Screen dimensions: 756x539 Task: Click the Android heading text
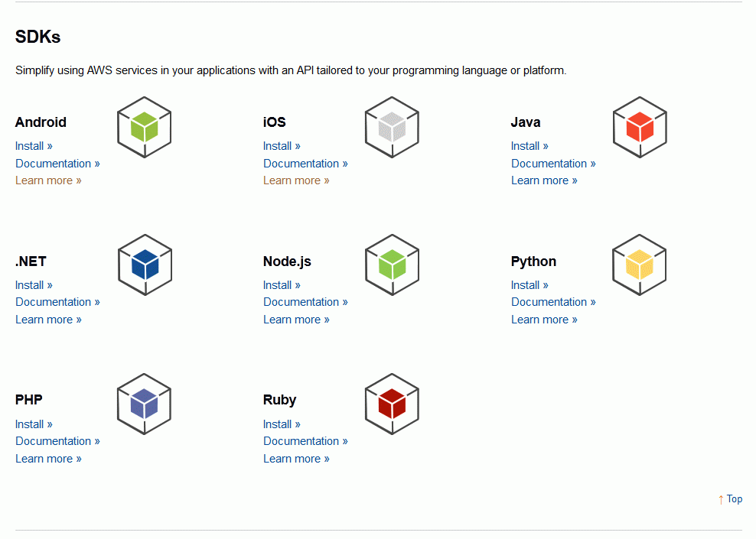[x=41, y=122]
